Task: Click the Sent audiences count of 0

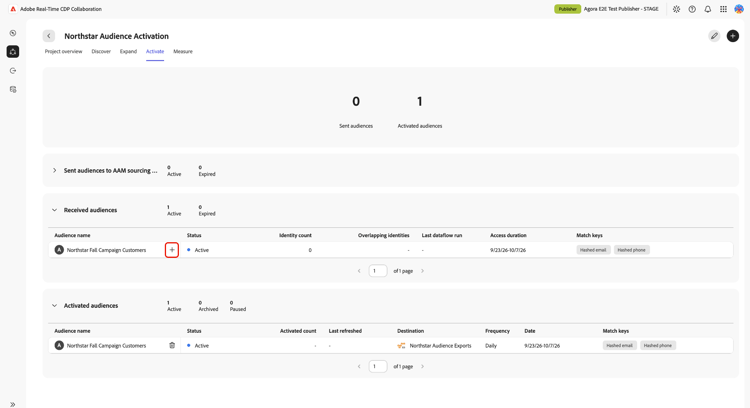Action: (356, 101)
